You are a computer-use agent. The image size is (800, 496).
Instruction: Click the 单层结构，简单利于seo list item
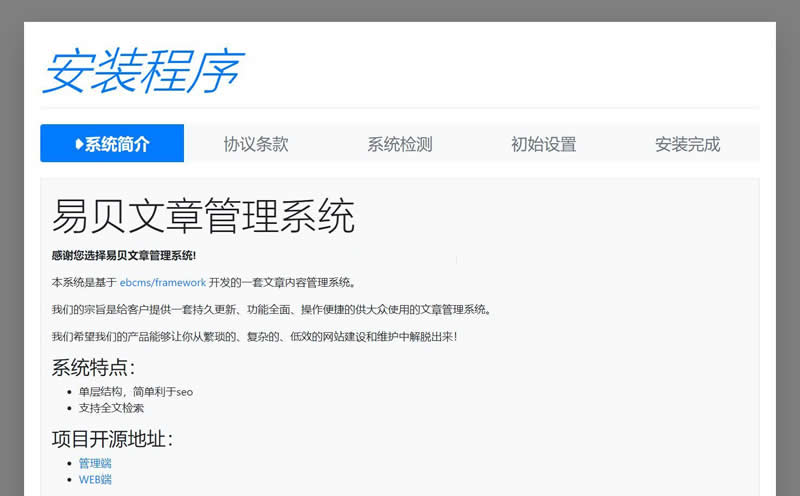135,392
